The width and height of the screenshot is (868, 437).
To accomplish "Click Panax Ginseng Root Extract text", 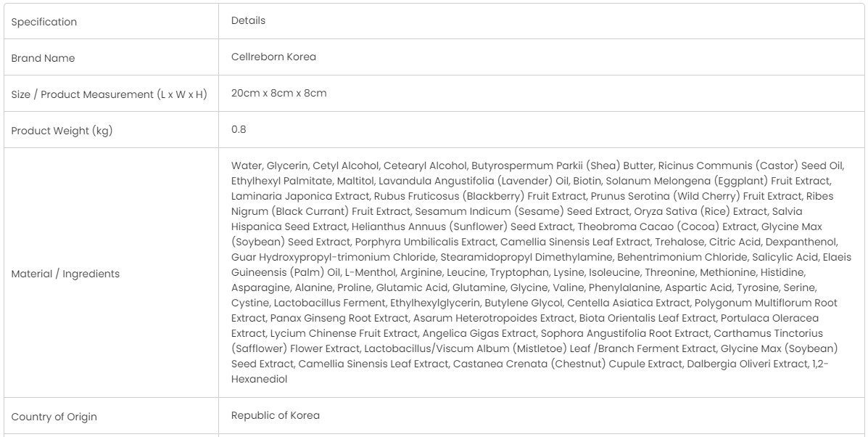I will coord(339,319).
